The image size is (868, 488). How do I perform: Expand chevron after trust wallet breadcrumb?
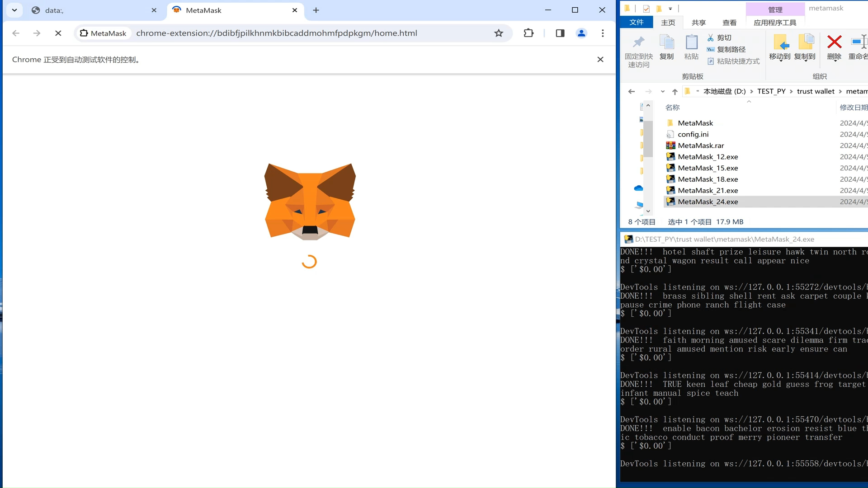pos(840,91)
